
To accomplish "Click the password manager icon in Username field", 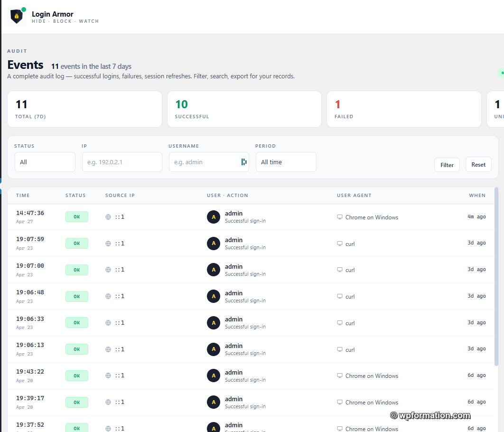I will tap(244, 162).
